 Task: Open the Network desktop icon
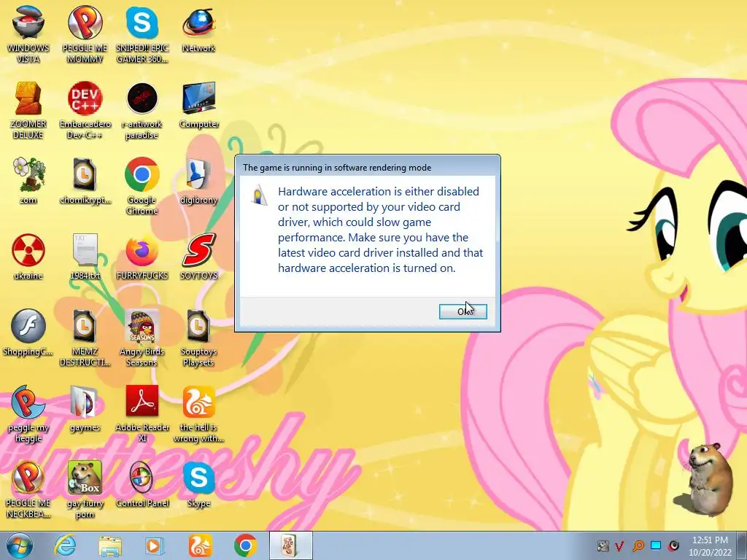[198, 29]
